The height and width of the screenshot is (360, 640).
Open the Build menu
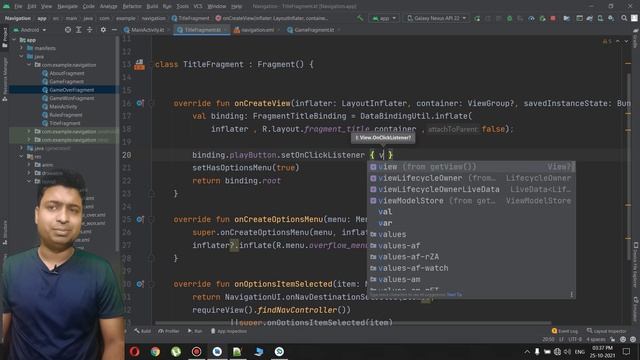pyautogui.click(x=152, y=6)
